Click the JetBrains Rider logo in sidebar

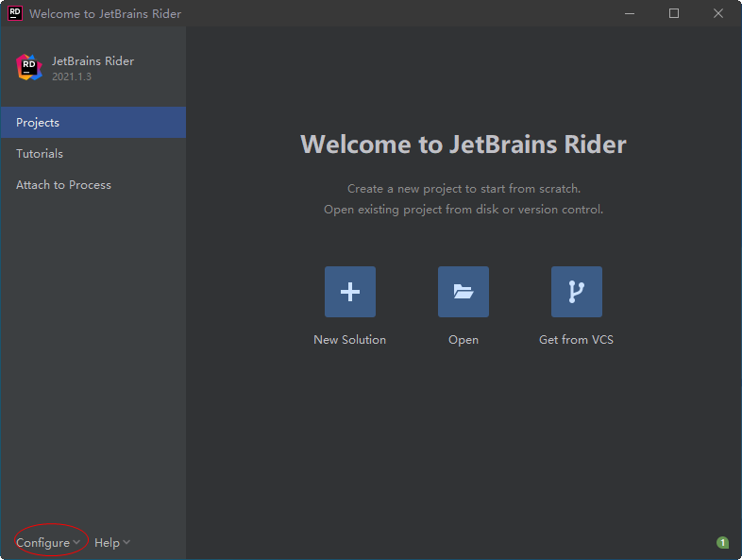(x=29, y=67)
